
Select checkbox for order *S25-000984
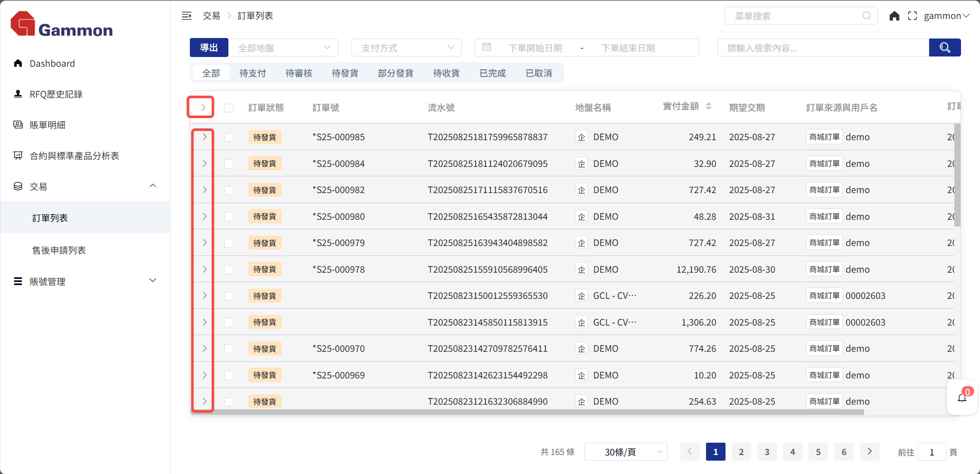point(229,164)
